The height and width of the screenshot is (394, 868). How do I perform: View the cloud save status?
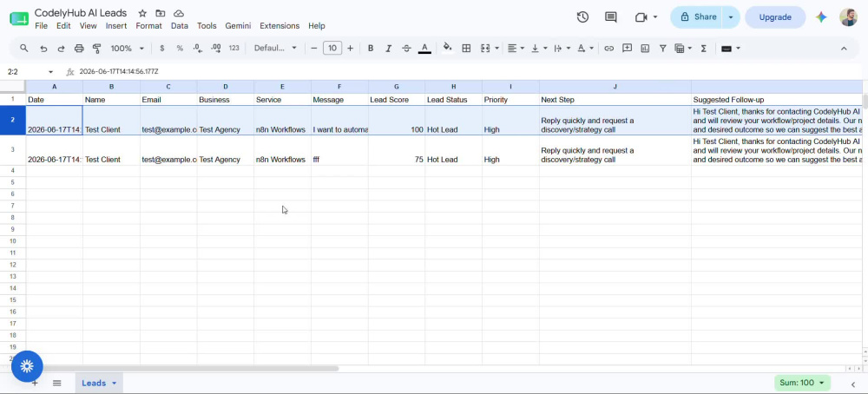(x=178, y=13)
